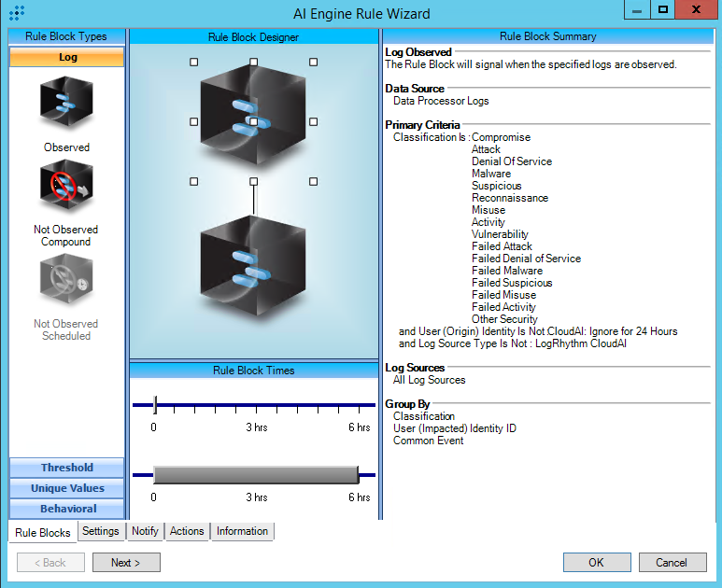The height and width of the screenshot is (588, 722).
Task: Click the connector line between the cubes
Action: (x=253, y=198)
